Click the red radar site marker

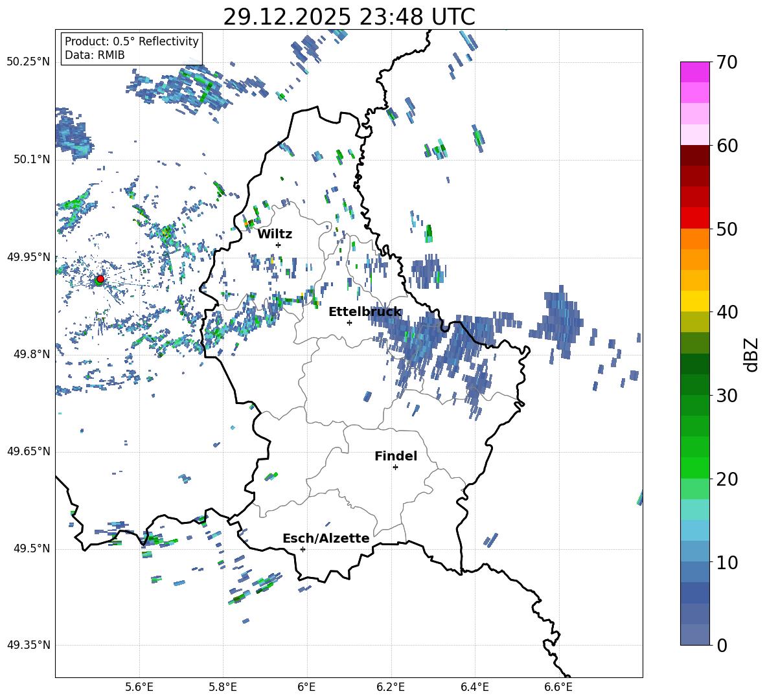point(100,278)
